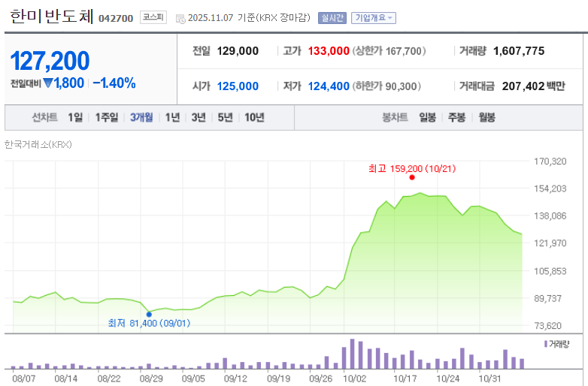Click the 최저 81,400 (09/01) label
The image size is (588, 386).
(x=149, y=323)
